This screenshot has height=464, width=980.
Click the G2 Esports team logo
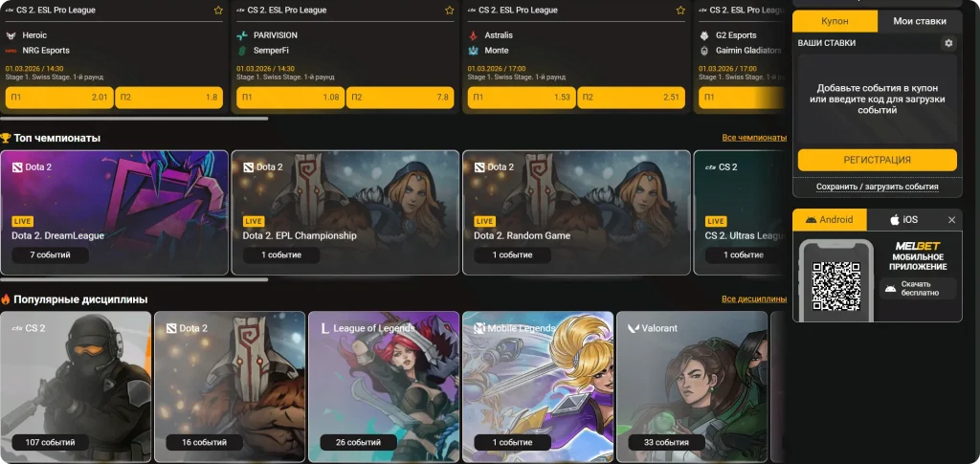point(705,35)
